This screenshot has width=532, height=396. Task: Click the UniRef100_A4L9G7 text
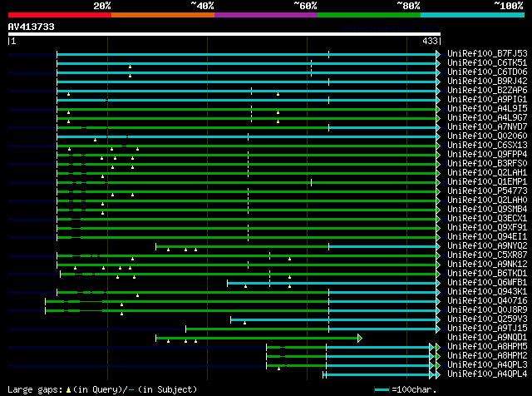pyautogui.click(x=487, y=118)
